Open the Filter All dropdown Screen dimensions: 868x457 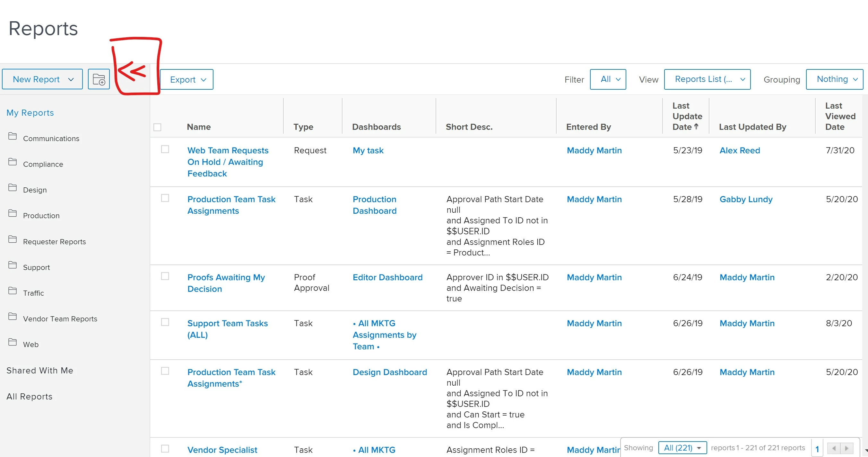pos(608,80)
